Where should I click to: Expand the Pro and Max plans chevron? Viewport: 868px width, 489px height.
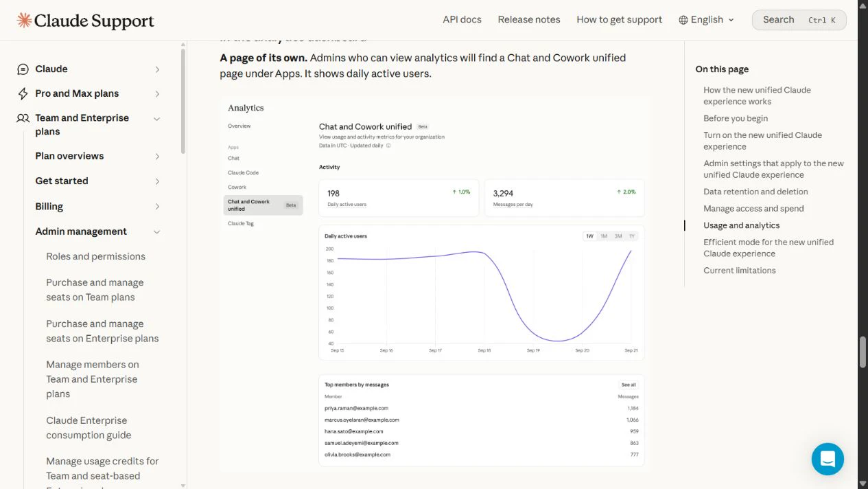157,93
